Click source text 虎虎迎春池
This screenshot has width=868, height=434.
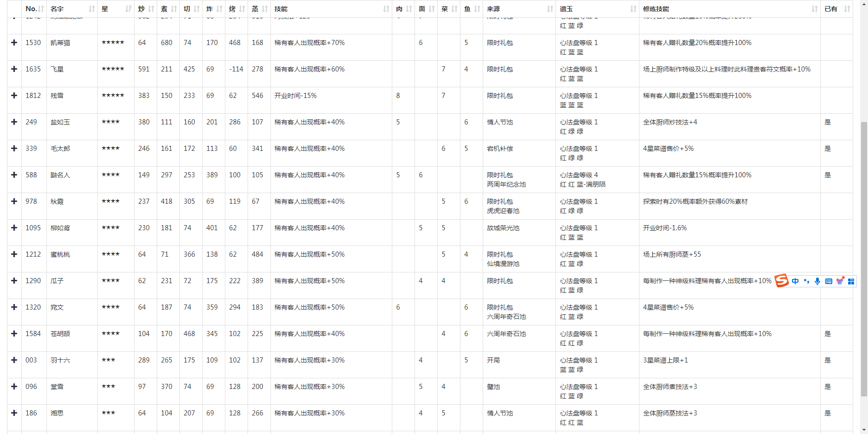(x=503, y=211)
